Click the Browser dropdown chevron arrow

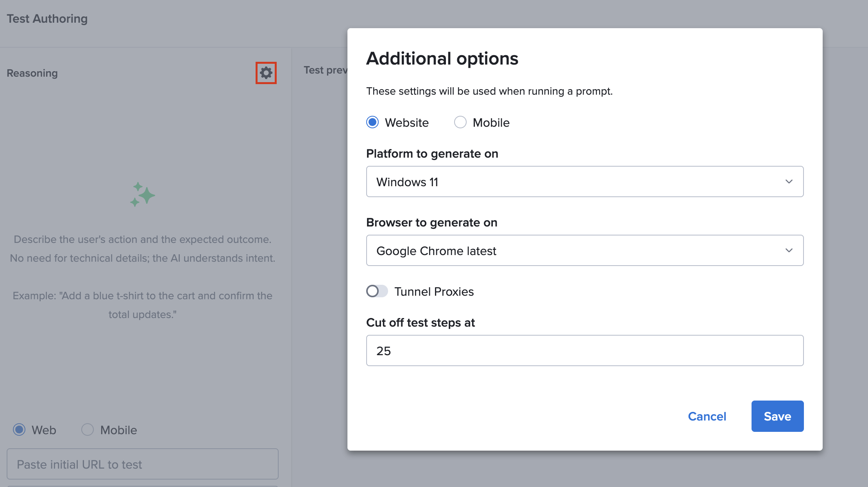[789, 250]
